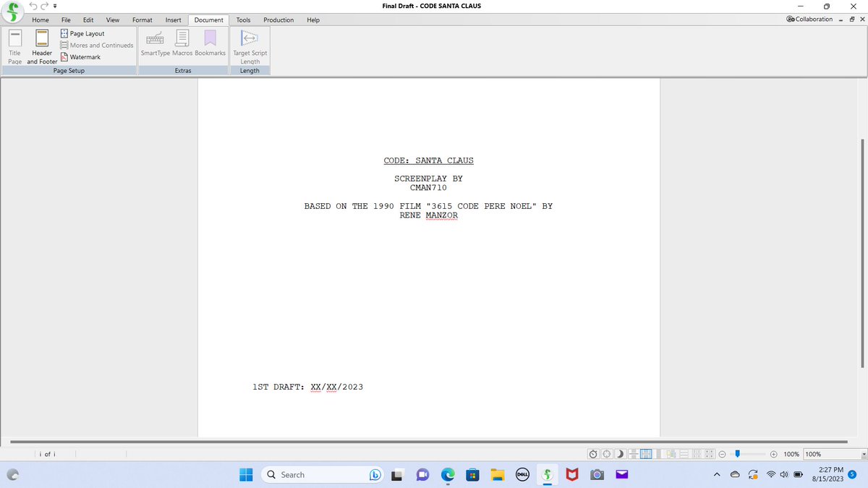Undo the last action
The image size is (868, 488).
tap(33, 7)
